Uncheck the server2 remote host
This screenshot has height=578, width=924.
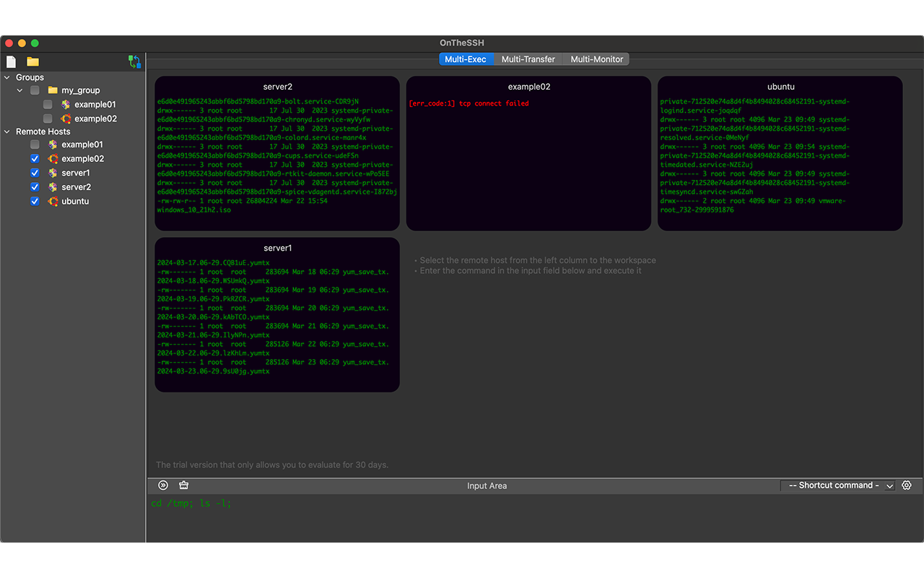(x=34, y=186)
